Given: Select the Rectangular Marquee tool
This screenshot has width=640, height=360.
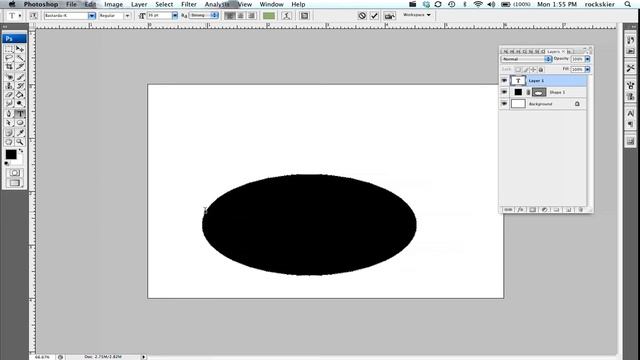Looking at the screenshot, I should (9, 49).
